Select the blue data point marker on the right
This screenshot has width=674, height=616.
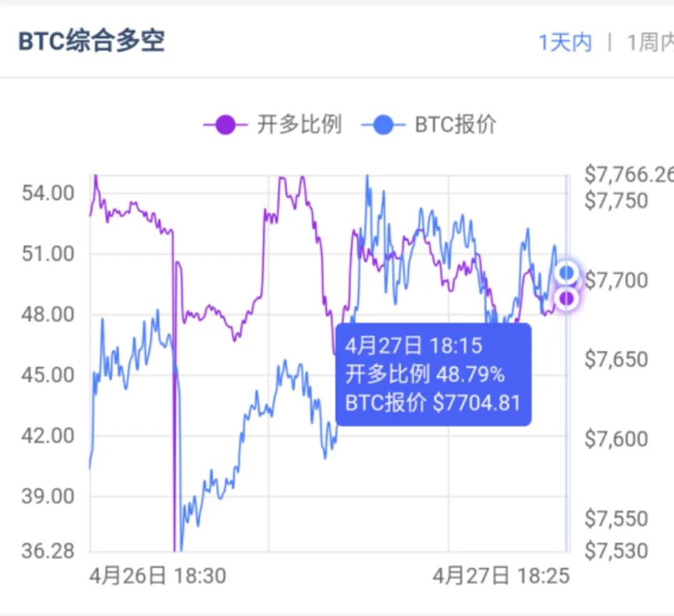point(567,272)
